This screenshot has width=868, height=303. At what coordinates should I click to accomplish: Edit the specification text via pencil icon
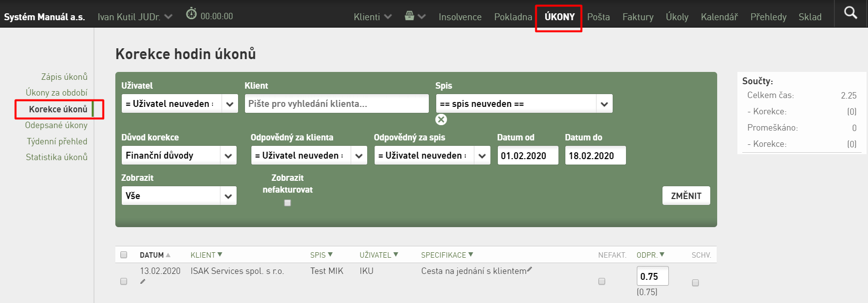[530, 269]
